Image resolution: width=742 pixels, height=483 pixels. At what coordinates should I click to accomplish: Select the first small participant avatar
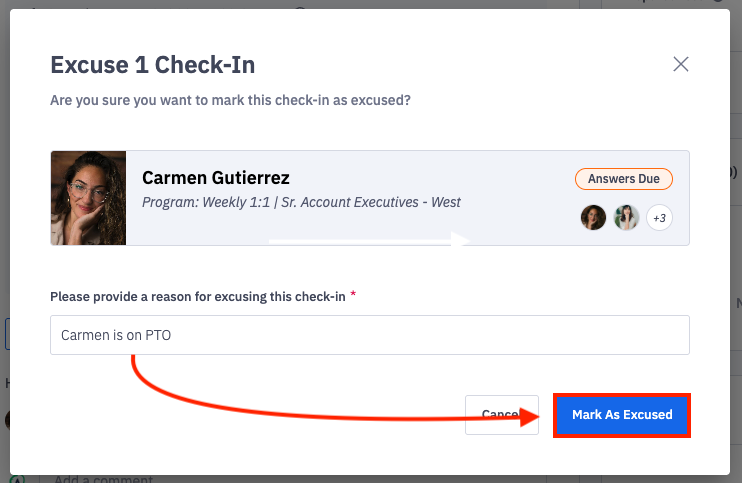pyautogui.click(x=594, y=217)
